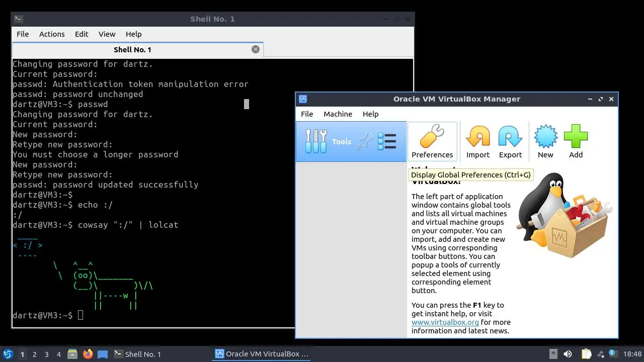Open the Tools list menu icon
The width and height of the screenshot is (644, 362).
click(x=387, y=142)
